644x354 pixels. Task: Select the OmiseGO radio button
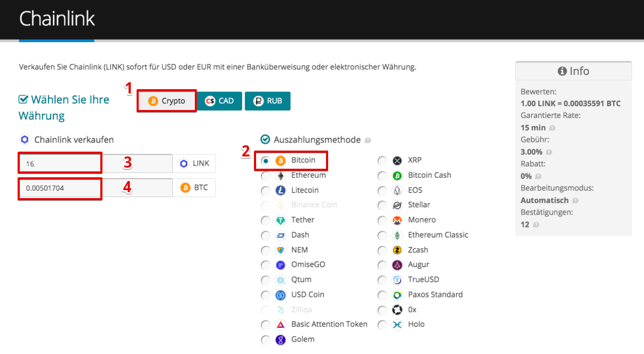[265, 265]
